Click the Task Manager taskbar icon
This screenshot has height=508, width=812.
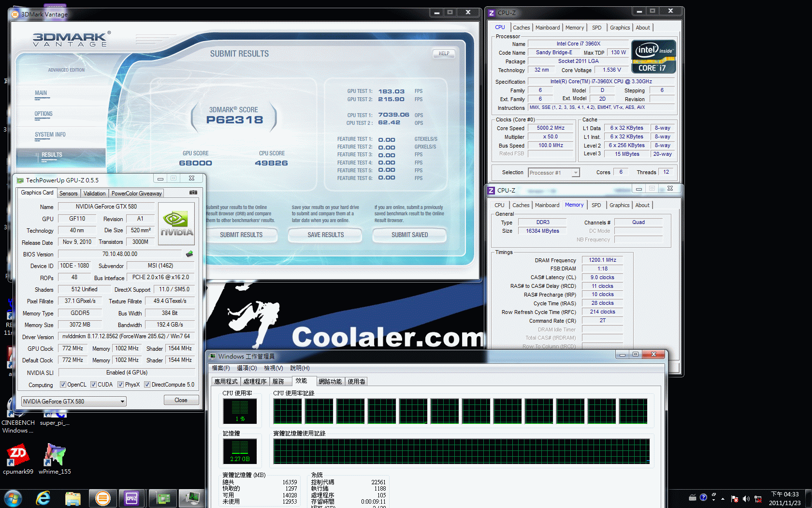pos(192,498)
